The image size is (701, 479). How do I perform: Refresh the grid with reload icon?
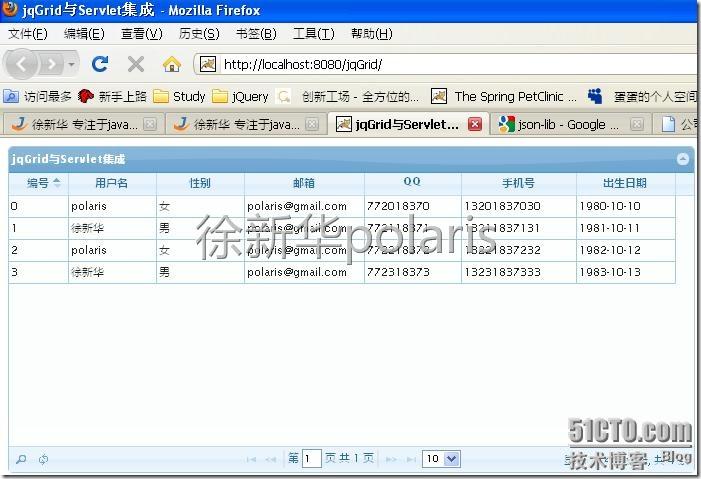(x=43, y=459)
